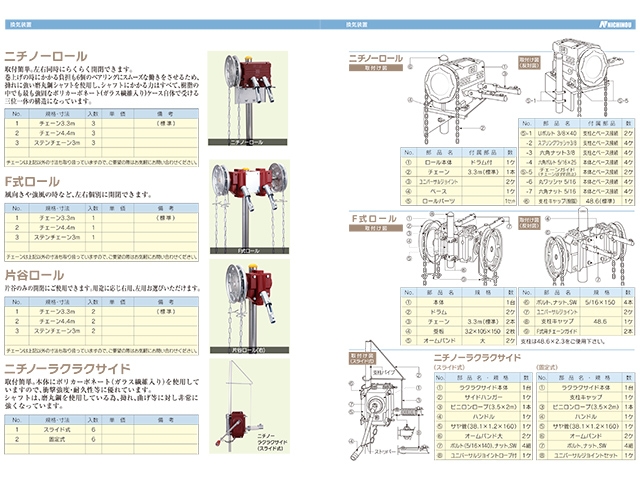
Task: Open the F式ロール product photo
Action: click(249, 207)
